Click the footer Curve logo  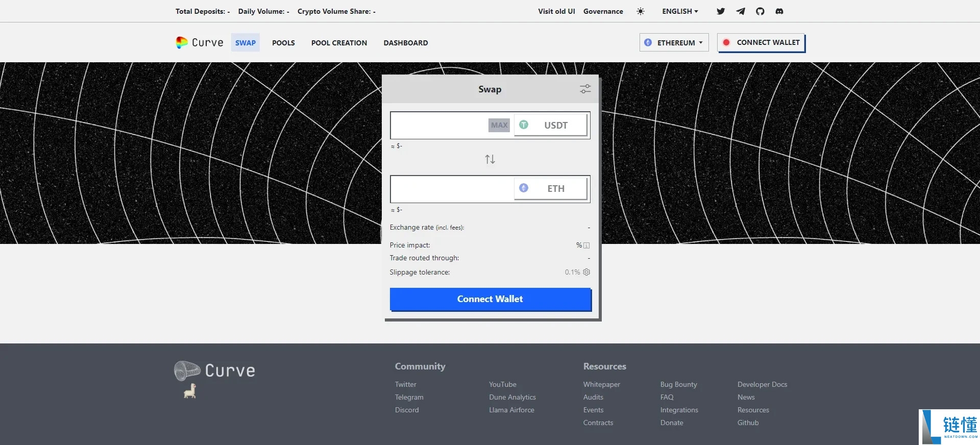(x=214, y=371)
